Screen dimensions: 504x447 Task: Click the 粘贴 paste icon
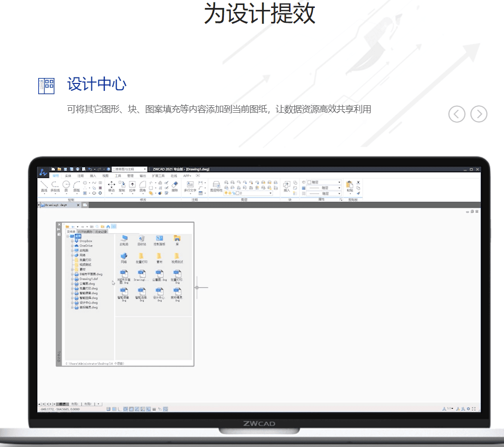[x=350, y=186]
